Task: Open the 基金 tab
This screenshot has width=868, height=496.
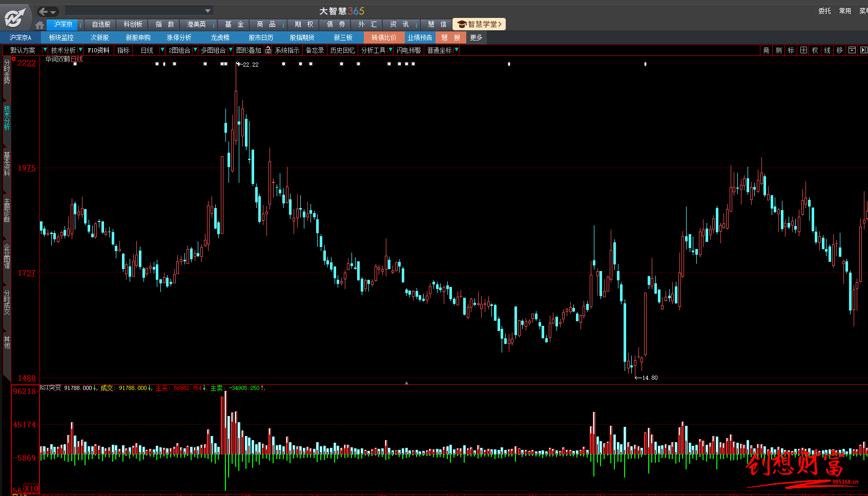Action: click(x=234, y=25)
